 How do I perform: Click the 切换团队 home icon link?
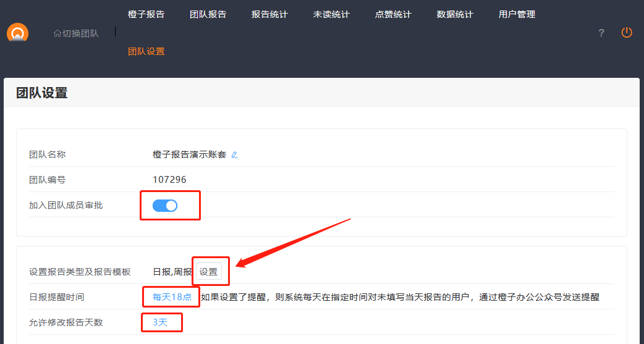tap(76, 33)
